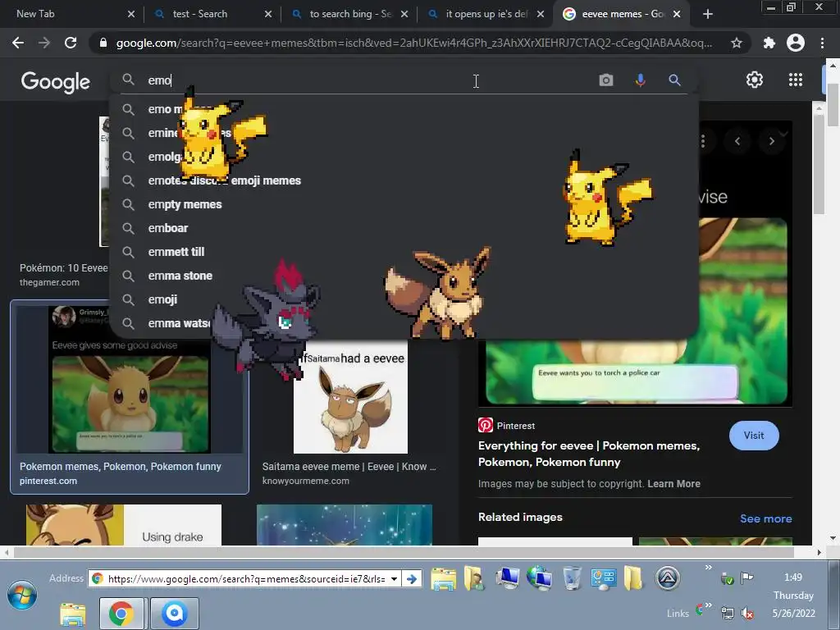Image resolution: width=840 pixels, height=630 pixels.
Task: Reload the current page
Action: tap(71, 43)
